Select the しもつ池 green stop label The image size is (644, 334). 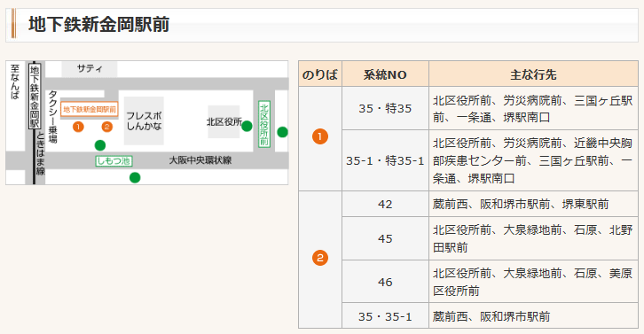[114, 161]
